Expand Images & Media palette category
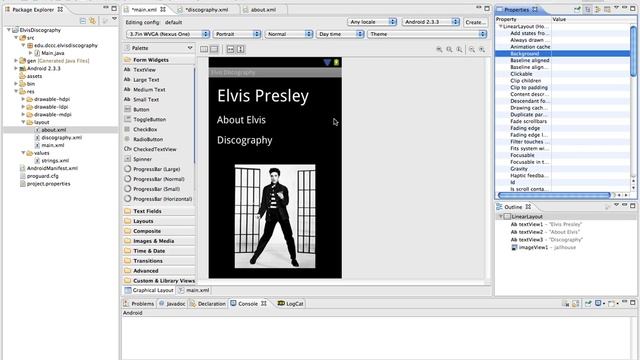The image size is (640, 360). click(x=159, y=241)
